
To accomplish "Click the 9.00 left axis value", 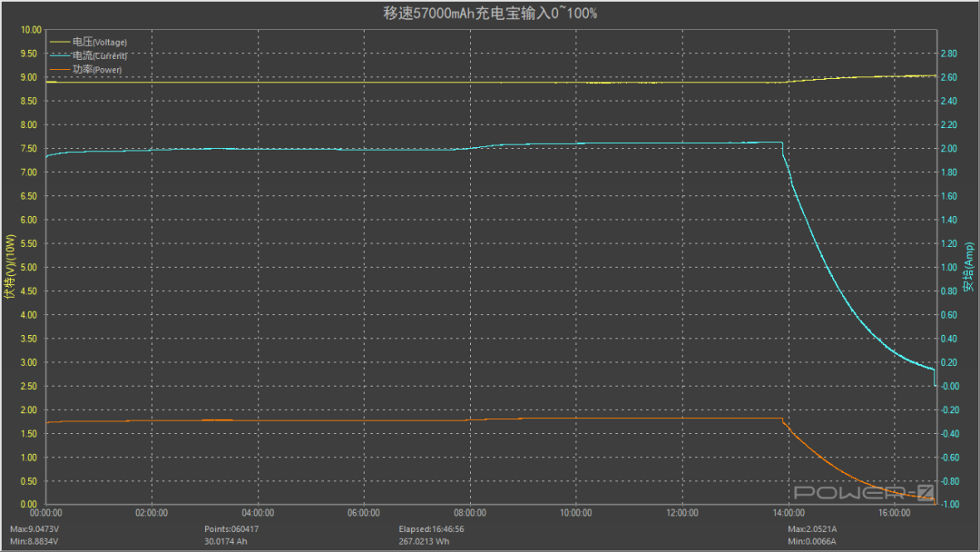I will pos(29,77).
